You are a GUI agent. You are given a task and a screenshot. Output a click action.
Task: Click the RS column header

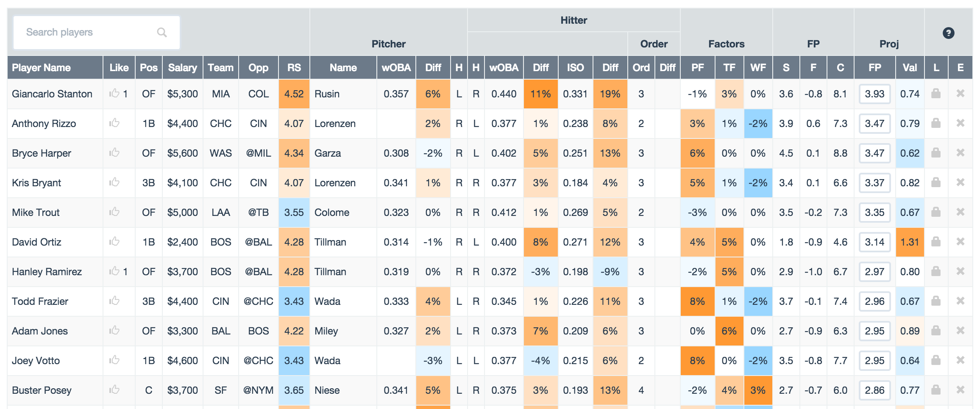tap(294, 68)
